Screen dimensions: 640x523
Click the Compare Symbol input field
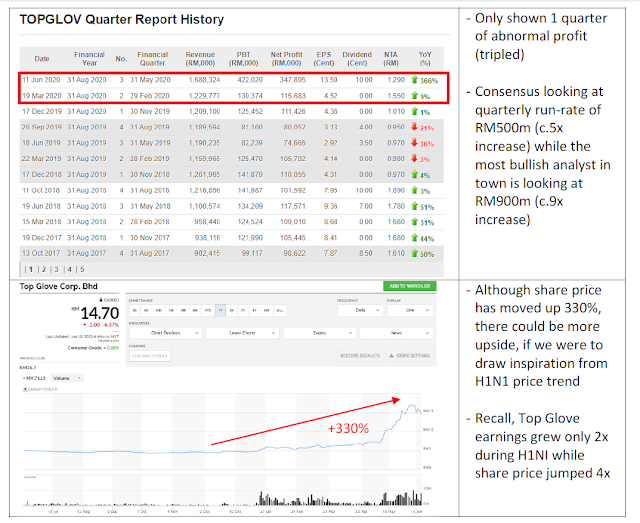click(x=150, y=356)
